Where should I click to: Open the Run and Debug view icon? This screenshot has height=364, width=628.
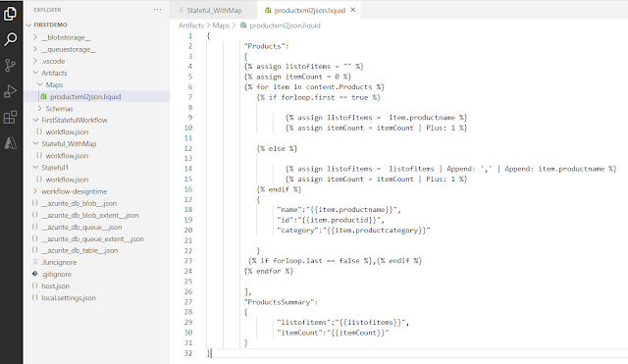pyautogui.click(x=10, y=91)
